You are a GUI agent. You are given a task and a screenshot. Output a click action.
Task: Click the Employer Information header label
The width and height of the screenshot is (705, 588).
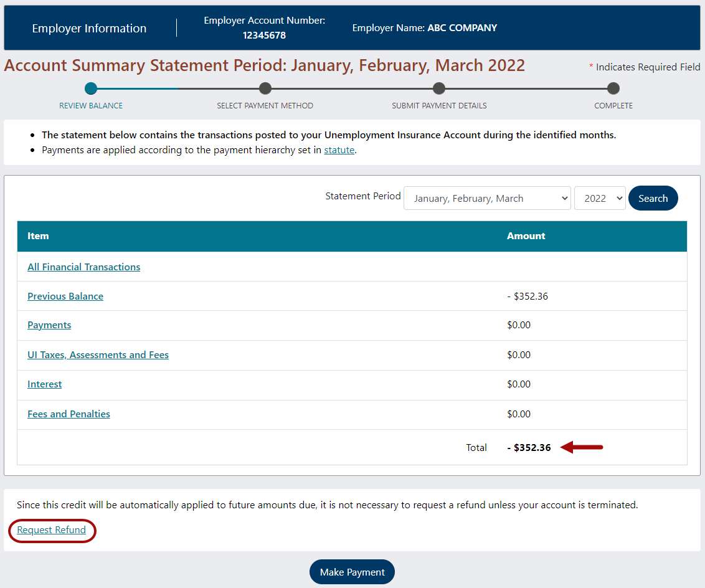[x=89, y=29]
